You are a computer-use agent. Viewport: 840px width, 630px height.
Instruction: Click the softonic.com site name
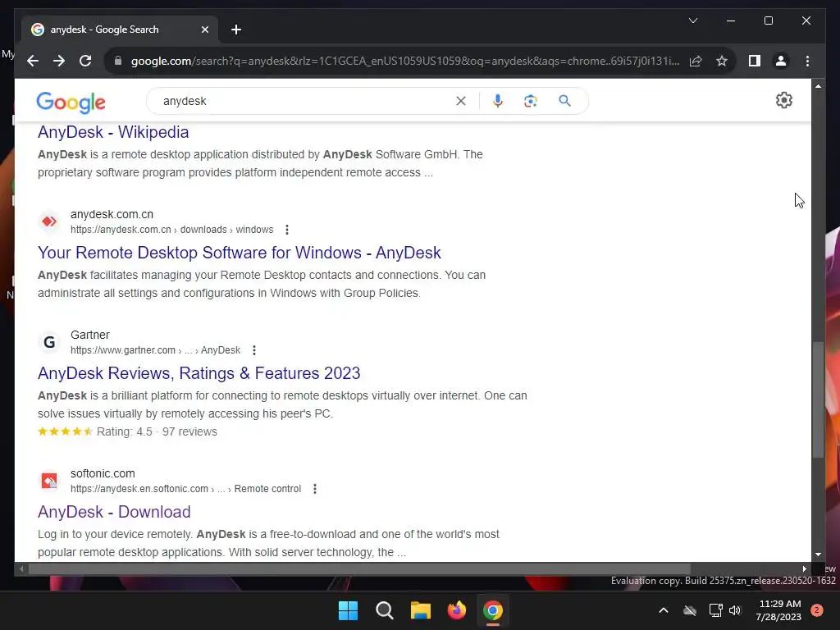(x=103, y=473)
